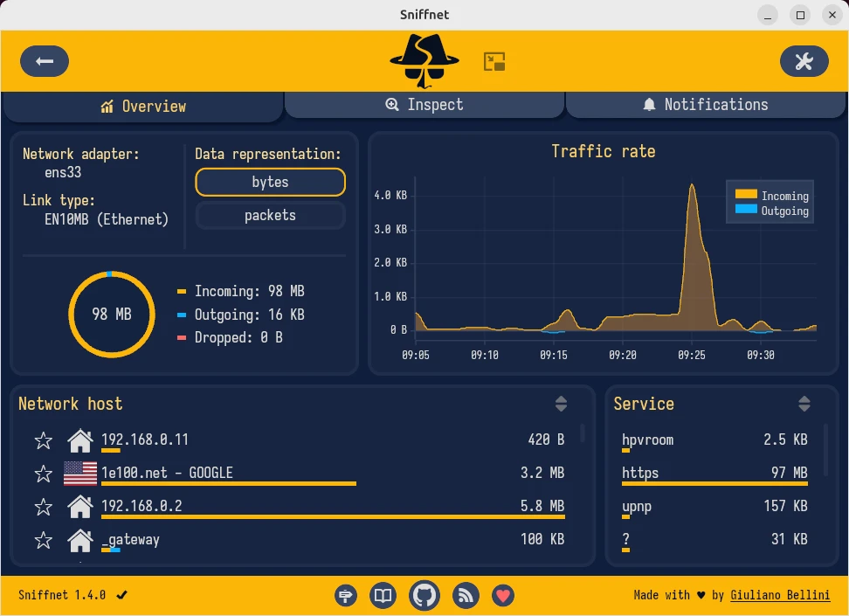The image size is (849, 616).
Task: Select the upnp service row
Action: coord(714,507)
